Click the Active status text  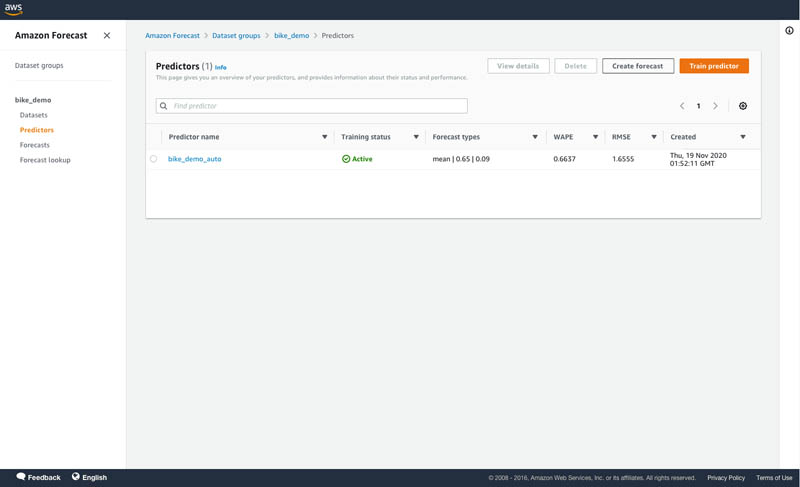pyautogui.click(x=362, y=159)
